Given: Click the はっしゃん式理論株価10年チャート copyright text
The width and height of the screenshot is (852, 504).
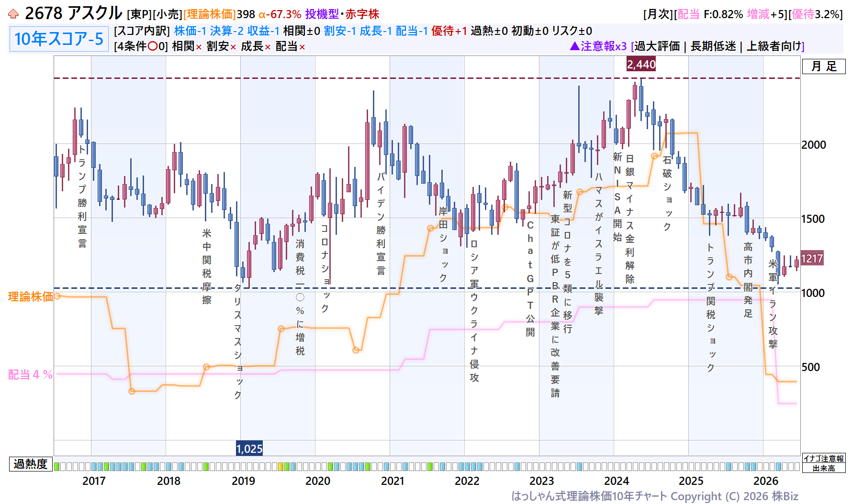Looking at the screenshot, I should point(655,496).
